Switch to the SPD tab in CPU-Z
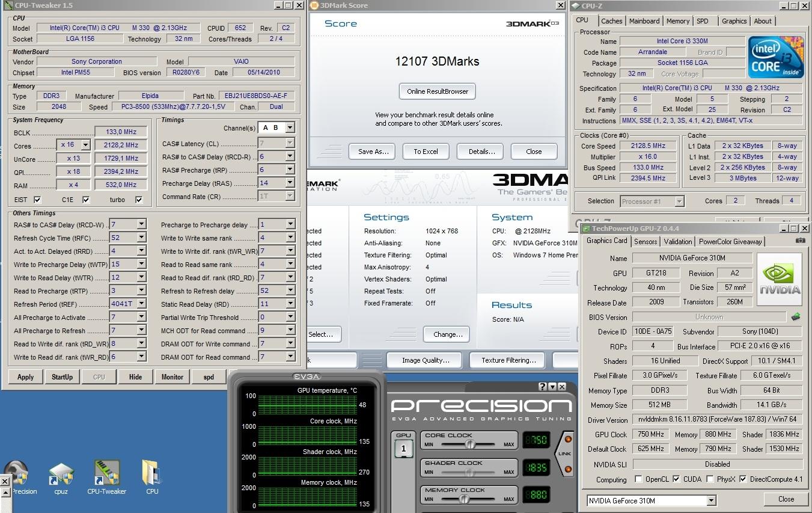 point(702,21)
